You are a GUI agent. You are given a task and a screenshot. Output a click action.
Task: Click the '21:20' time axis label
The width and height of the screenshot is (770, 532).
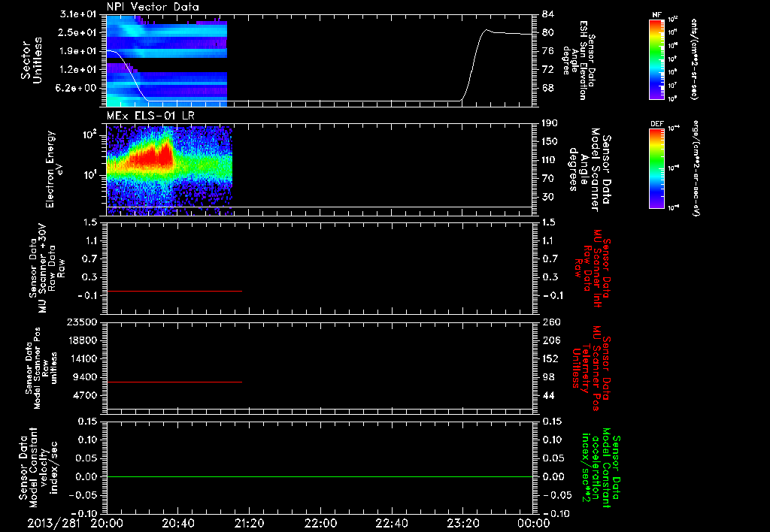point(248,523)
